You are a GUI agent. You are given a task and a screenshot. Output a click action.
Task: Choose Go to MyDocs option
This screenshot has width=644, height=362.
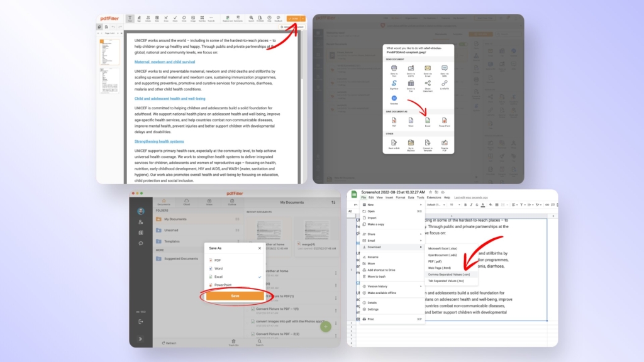(x=411, y=145)
